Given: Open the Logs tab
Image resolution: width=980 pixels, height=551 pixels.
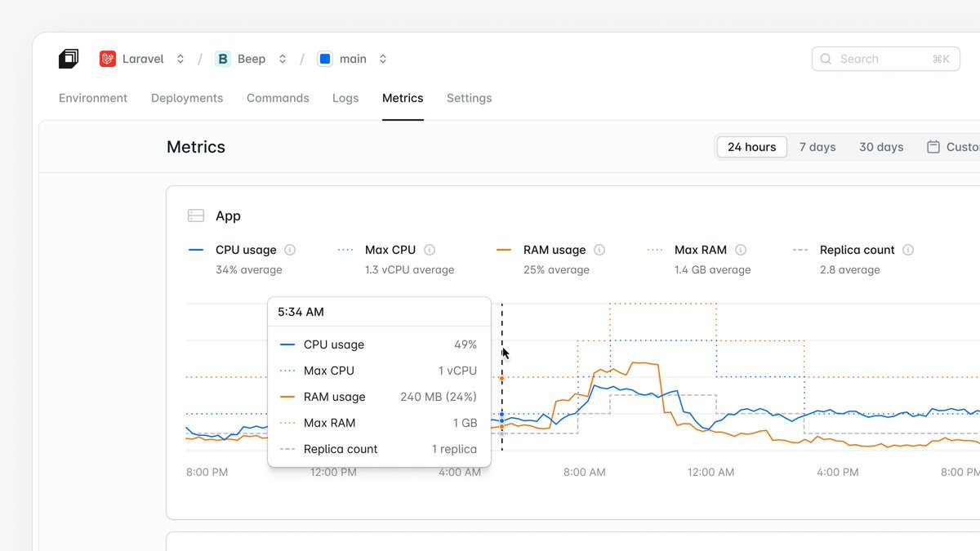Looking at the screenshot, I should pyautogui.click(x=345, y=98).
